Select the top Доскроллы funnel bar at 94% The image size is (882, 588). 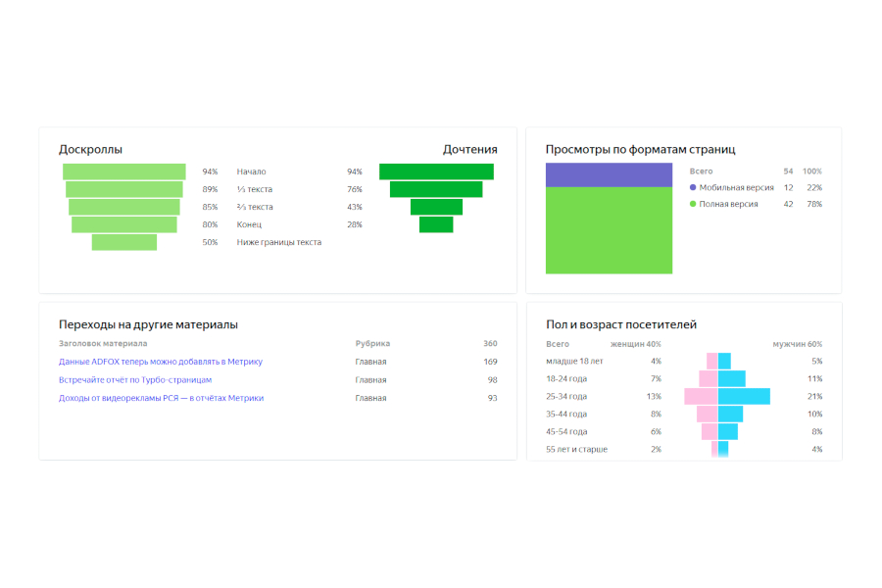(x=124, y=171)
